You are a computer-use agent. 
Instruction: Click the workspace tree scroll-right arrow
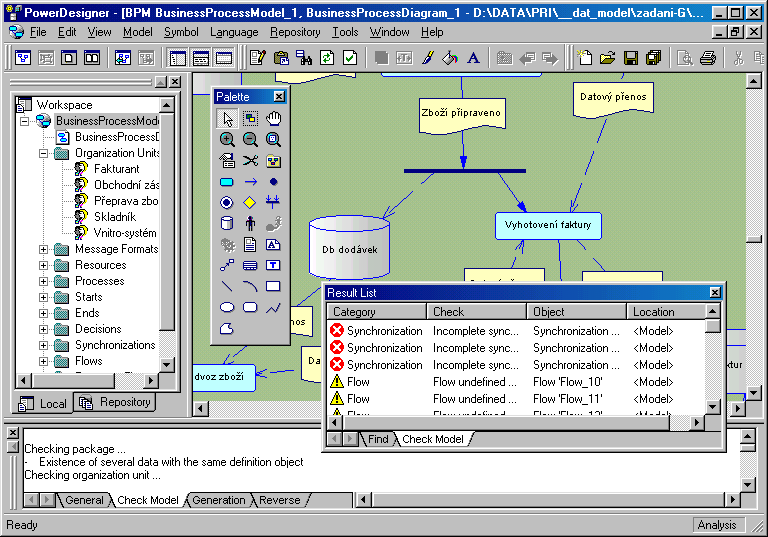pos(151,380)
